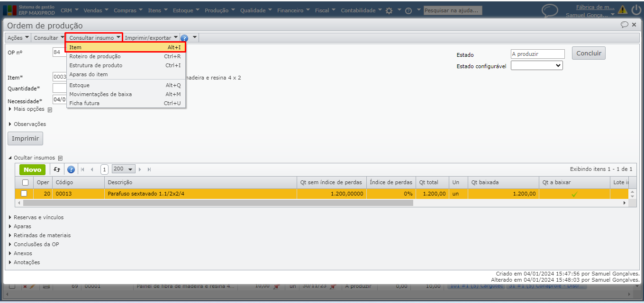Go to last page of insumos grid

point(149,169)
